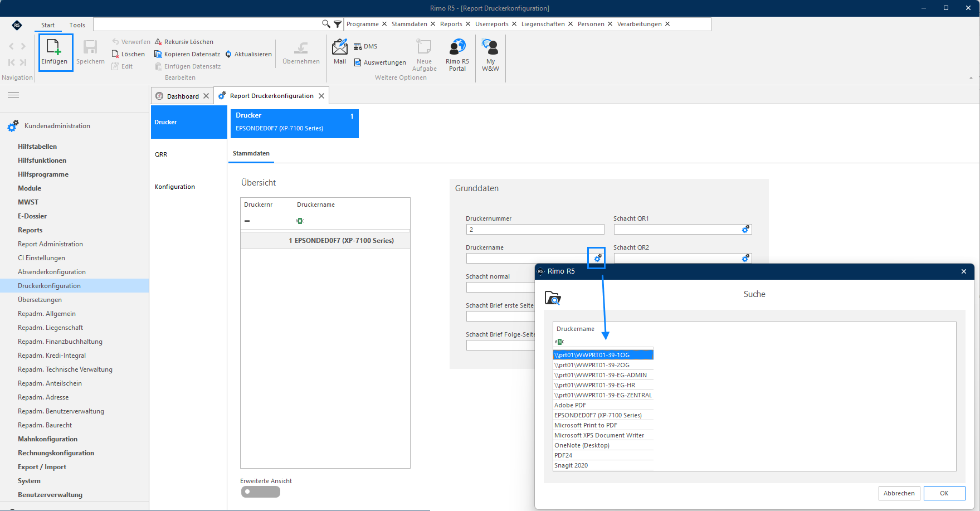Select the Stammdaten tab

251,153
